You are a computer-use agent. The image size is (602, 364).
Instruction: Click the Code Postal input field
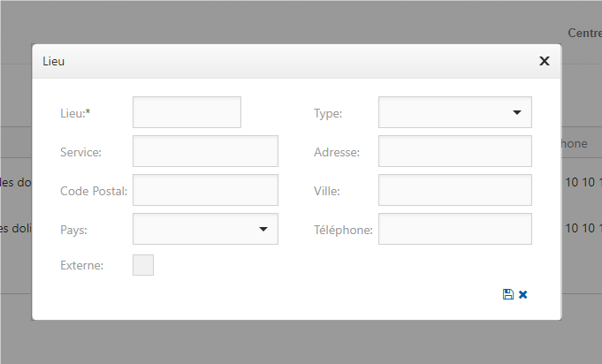[205, 190]
